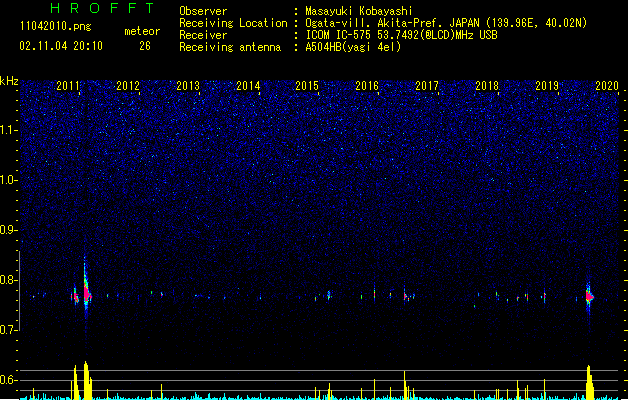Click the 0.7 kHz axis label

click(8, 330)
